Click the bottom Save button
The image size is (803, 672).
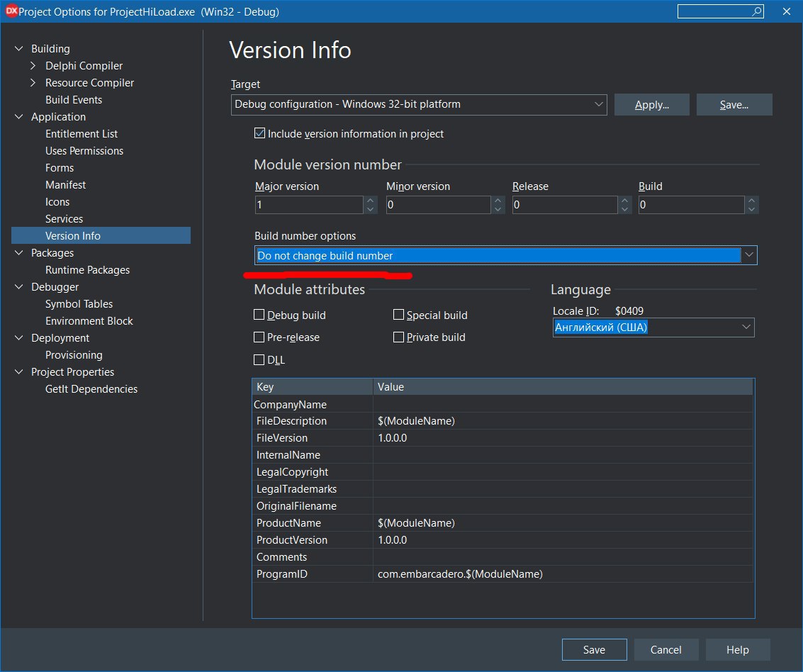[594, 649]
